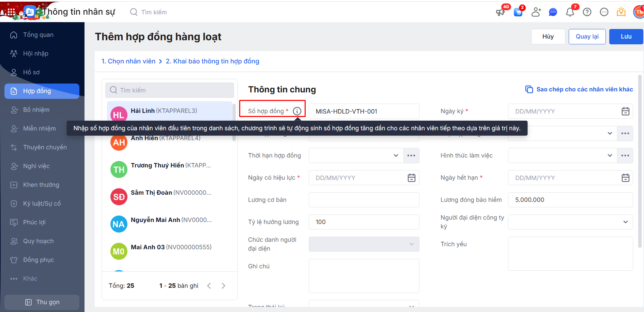Open the app grid launcher icon
Image resolution: width=644 pixels, height=312 pixels.
click(11, 12)
